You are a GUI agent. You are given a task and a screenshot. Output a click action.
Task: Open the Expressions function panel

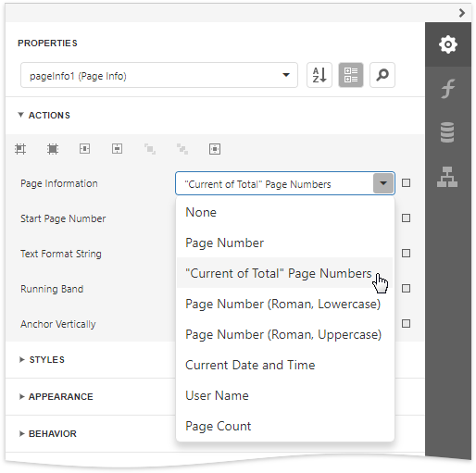coord(448,89)
